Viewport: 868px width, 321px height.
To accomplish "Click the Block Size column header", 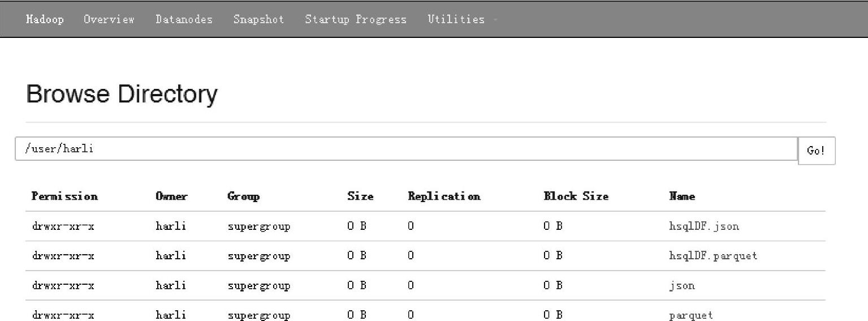I will coord(576,196).
